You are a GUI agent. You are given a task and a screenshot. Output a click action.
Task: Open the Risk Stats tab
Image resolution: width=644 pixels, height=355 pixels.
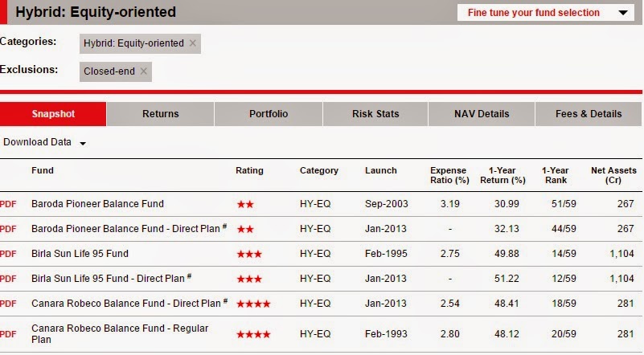tap(375, 114)
